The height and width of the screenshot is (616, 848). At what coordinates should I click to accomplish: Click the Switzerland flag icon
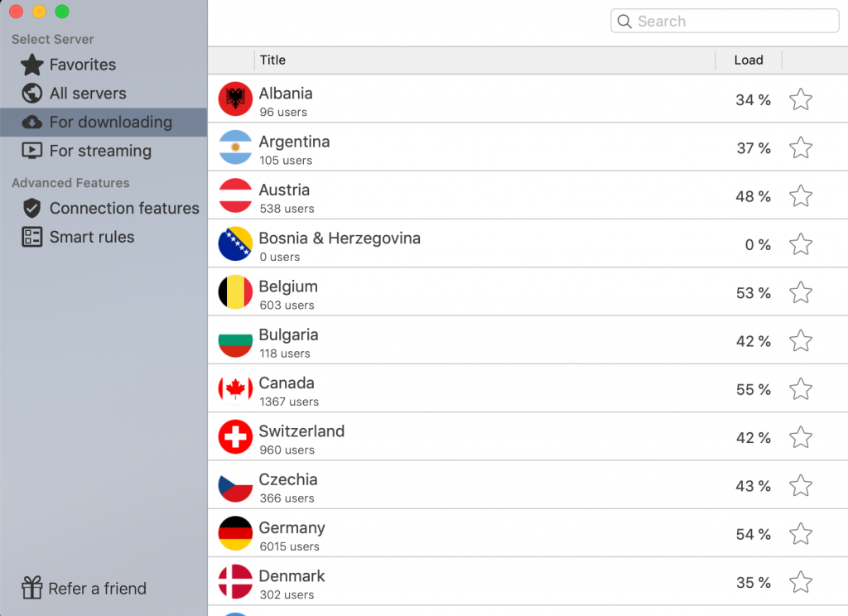(235, 436)
